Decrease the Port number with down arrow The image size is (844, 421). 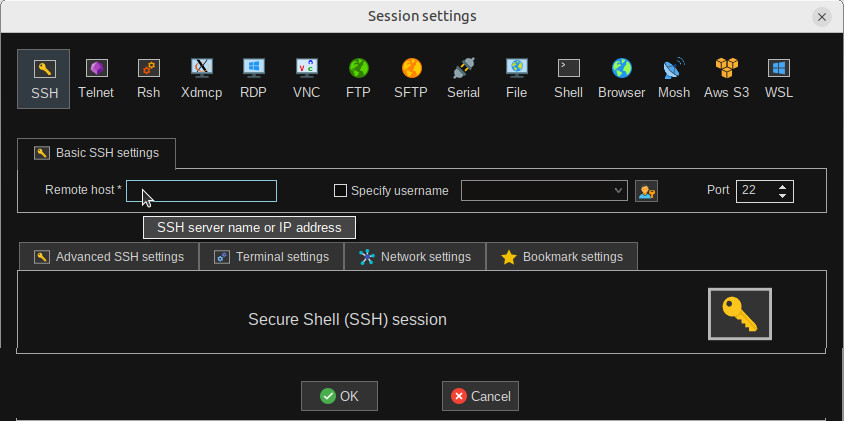783,195
